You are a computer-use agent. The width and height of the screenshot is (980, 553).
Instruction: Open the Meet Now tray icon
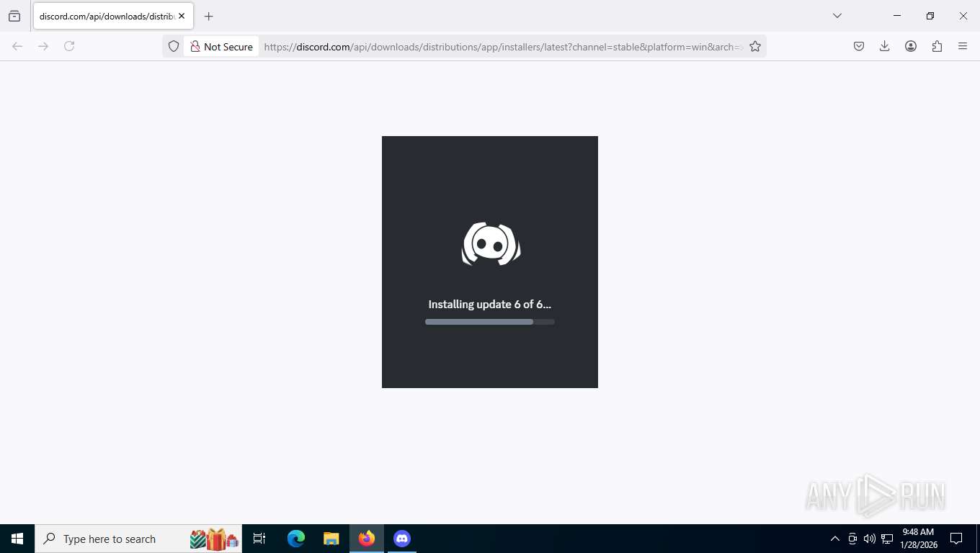852,539
